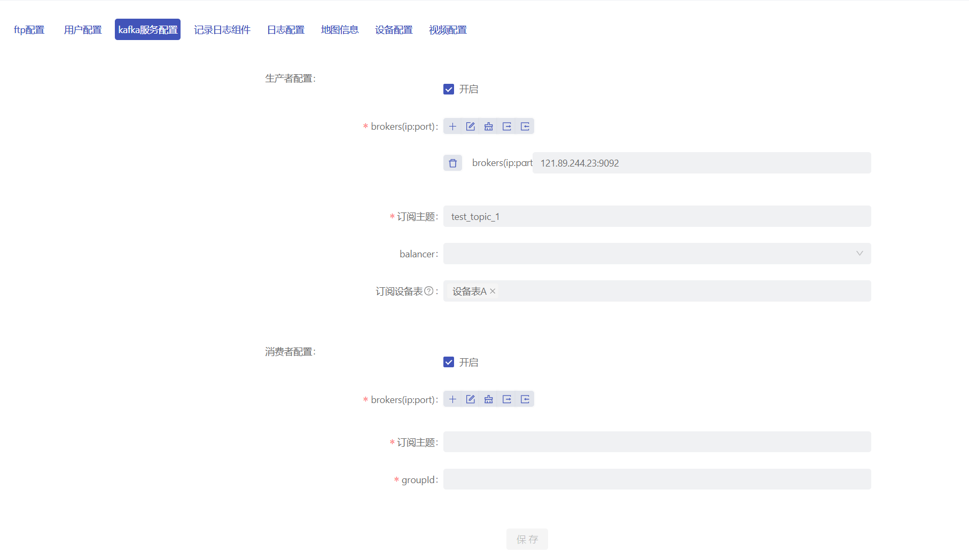Add a consumer broker with the plus icon
Image resolution: width=969 pixels, height=560 pixels.
click(452, 399)
